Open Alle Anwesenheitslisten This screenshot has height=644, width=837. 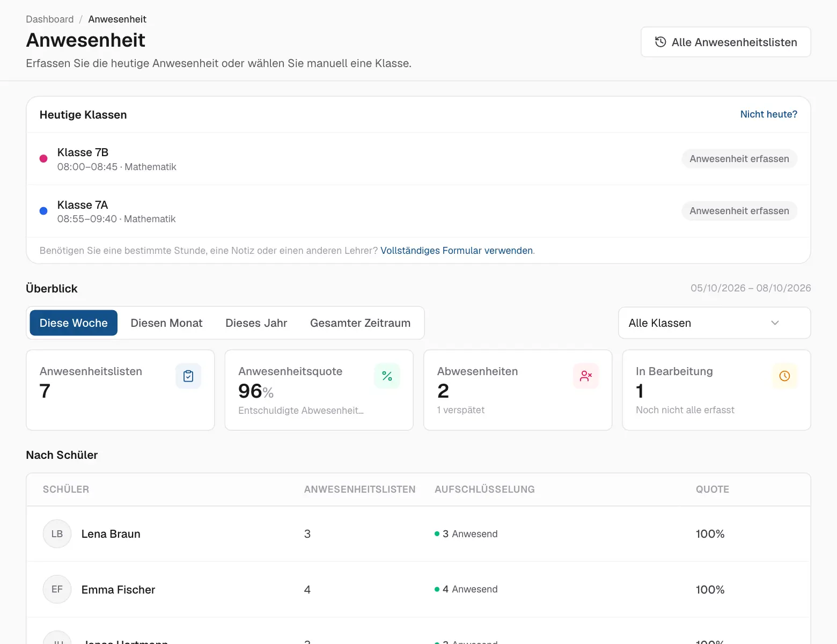click(x=725, y=42)
